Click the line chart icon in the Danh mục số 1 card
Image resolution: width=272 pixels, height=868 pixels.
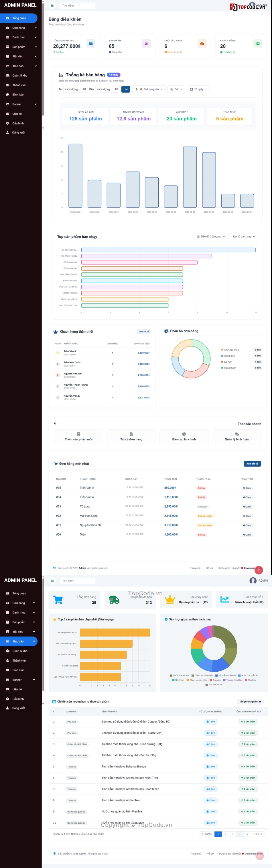click(x=225, y=600)
